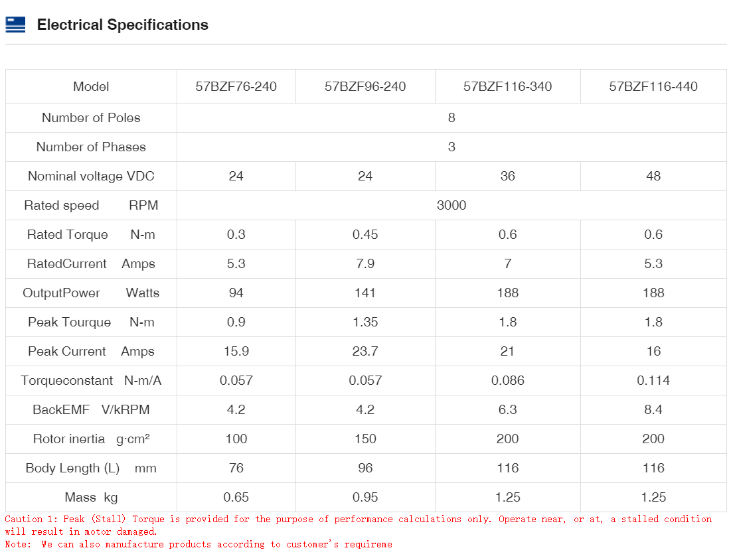Select the 57BZF76-240 model column header
Viewport: 733px width, 560px height.
point(236,86)
